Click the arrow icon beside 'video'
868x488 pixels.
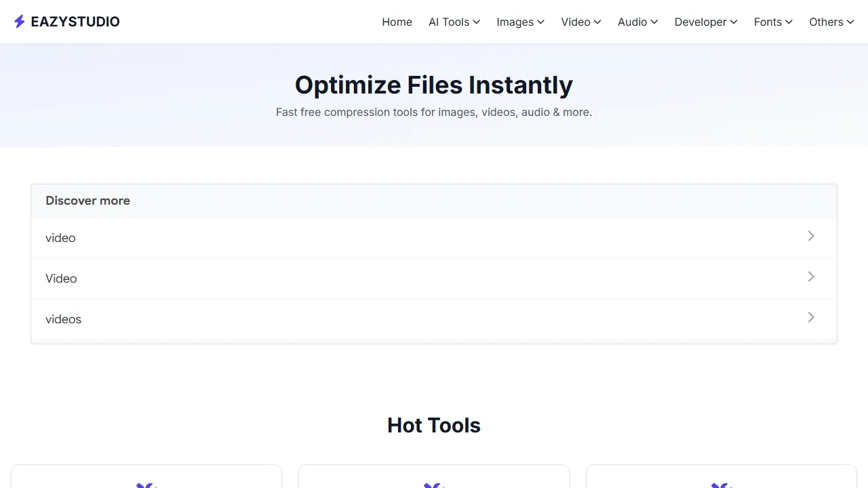click(811, 236)
